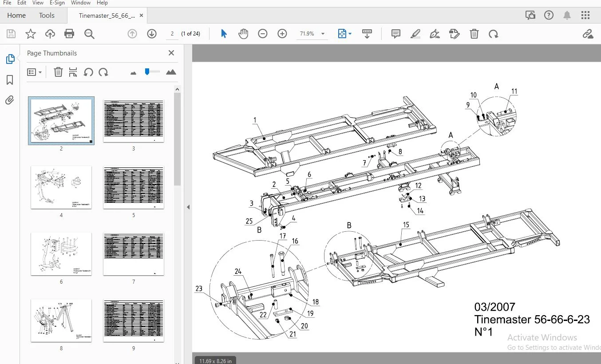
Task: Open the thumbnails options dropdown menu
Action: tap(35, 72)
